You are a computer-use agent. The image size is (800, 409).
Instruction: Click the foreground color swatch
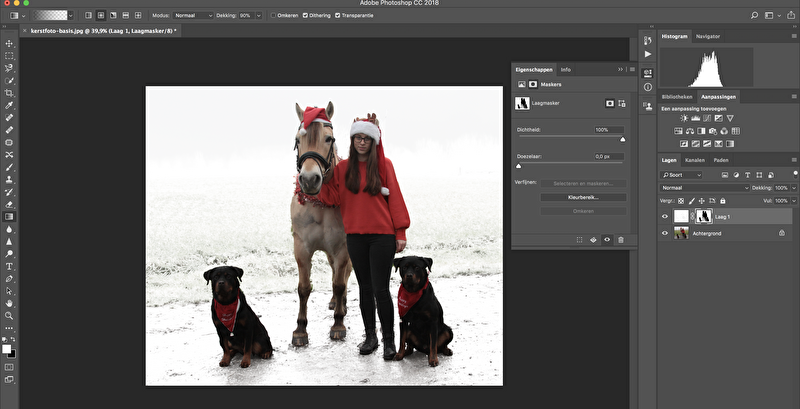[6, 349]
